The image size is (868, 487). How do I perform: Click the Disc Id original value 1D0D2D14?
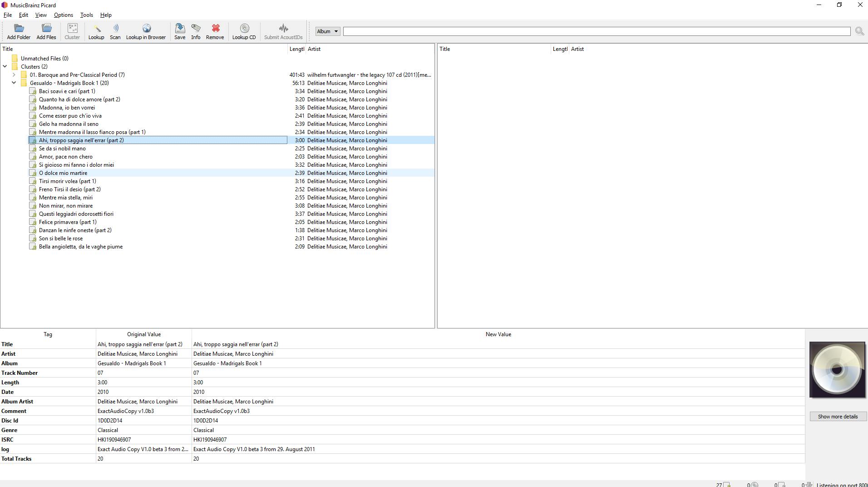[x=110, y=420]
